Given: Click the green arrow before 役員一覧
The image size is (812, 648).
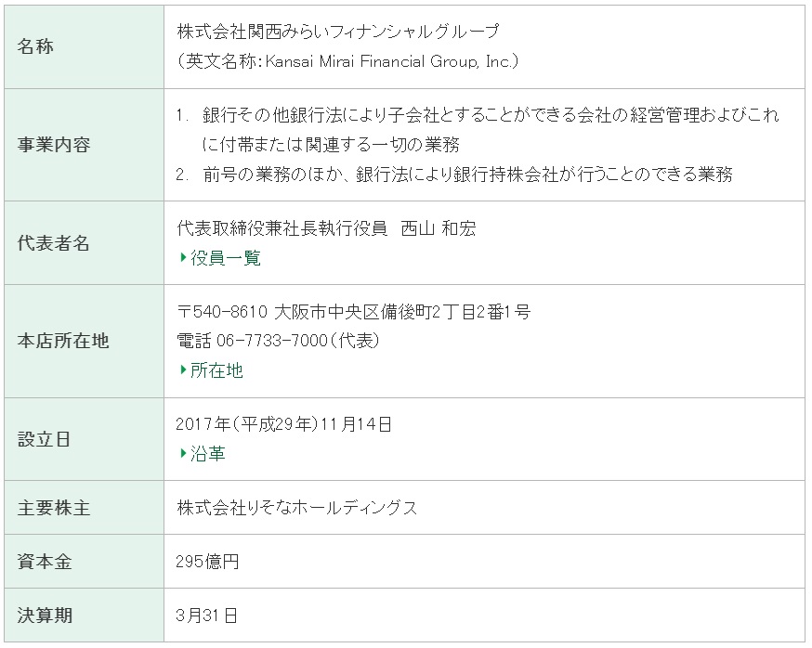Looking at the screenshot, I should point(183,257).
